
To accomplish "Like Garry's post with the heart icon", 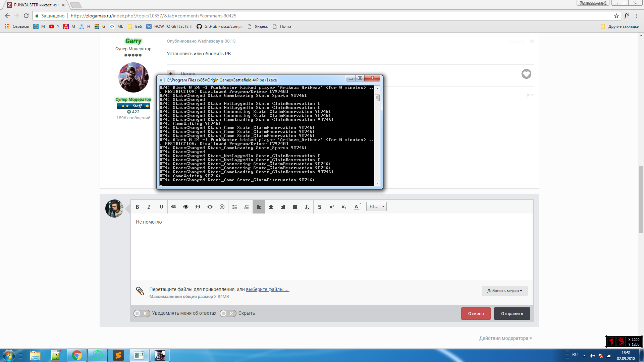I will (x=526, y=74).
